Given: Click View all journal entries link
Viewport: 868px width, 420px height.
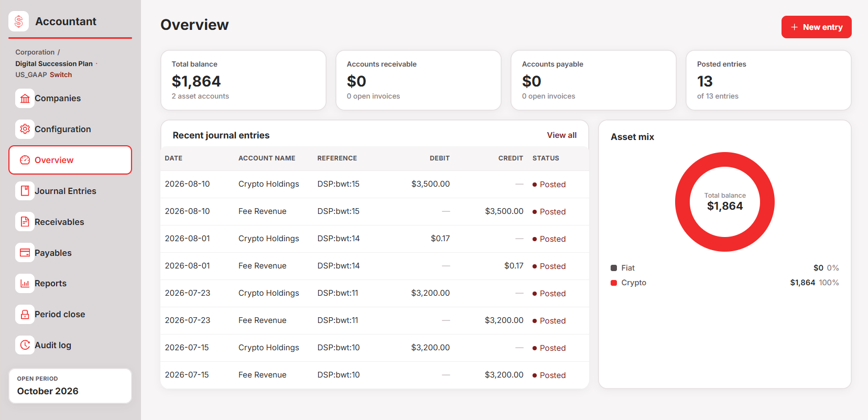Looking at the screenshot, I should [561, 135].
